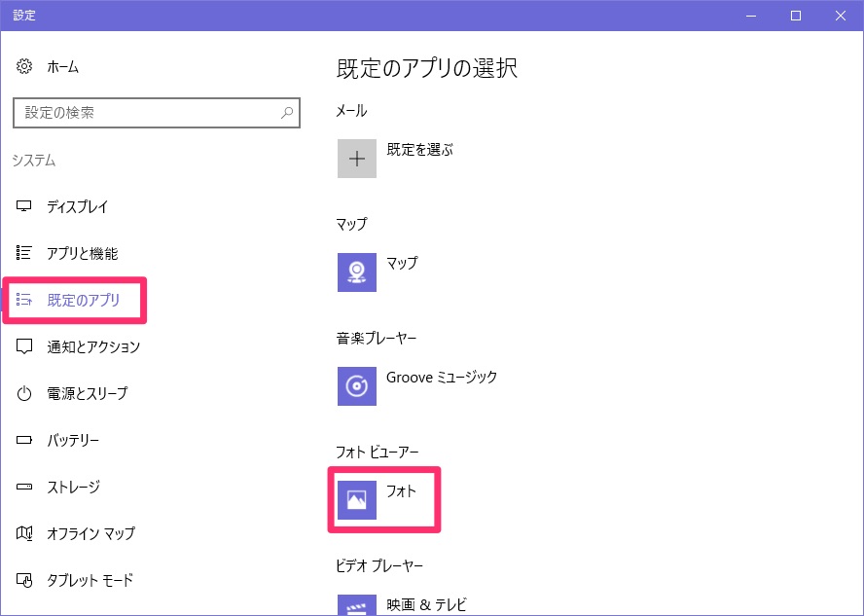The width and height of the screenshot is (864, 616).
Task: Click the オフライン マップ map icon
Action: click(x=23, y=533)
